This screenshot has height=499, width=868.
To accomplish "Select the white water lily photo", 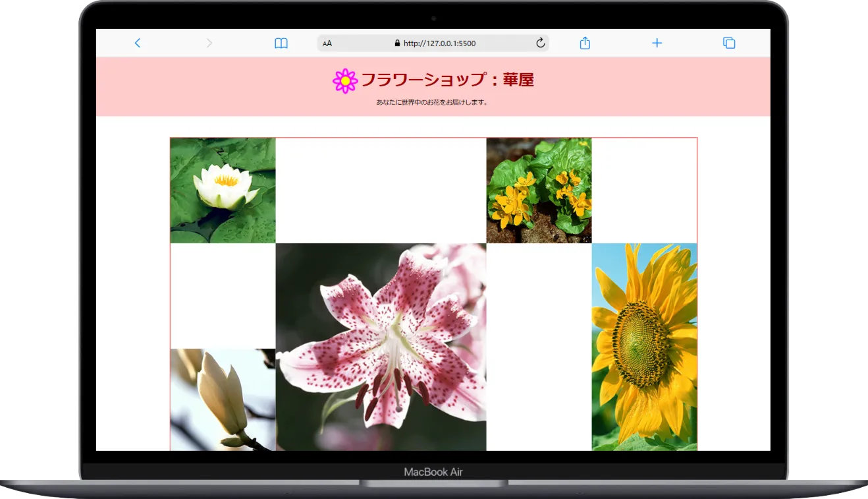I will 223,190.
